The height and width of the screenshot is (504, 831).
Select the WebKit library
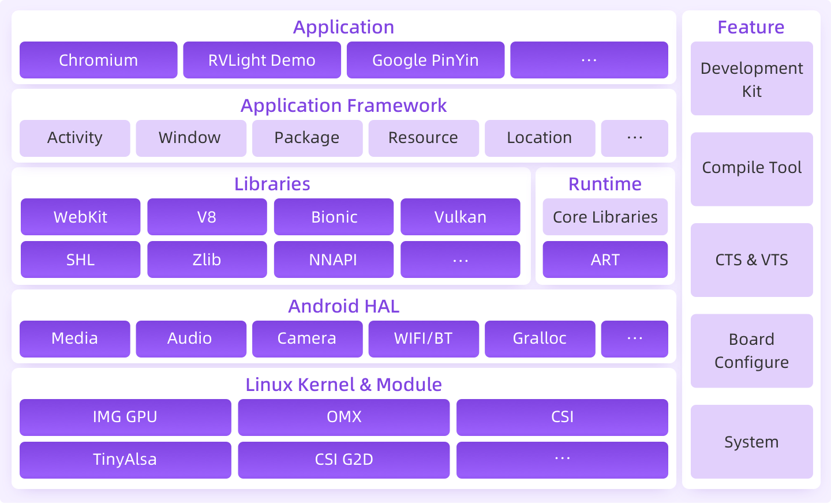click(x=80, y=217)
